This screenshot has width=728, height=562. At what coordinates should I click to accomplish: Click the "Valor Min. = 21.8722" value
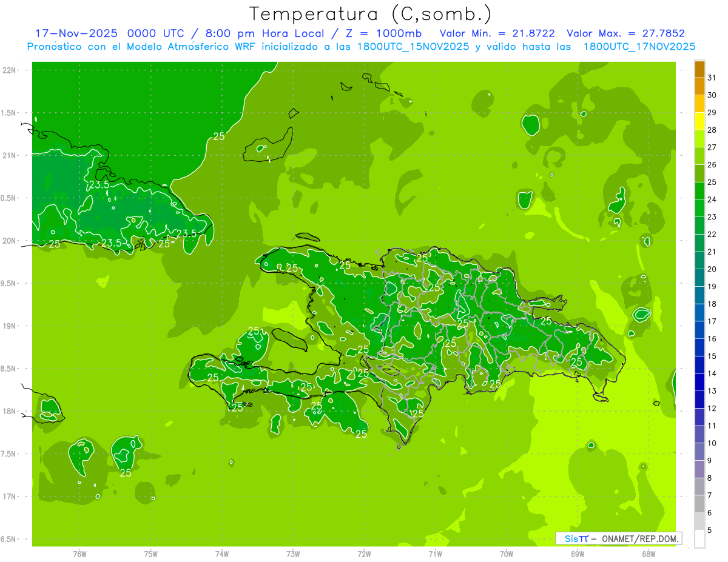tap(497, 33)
